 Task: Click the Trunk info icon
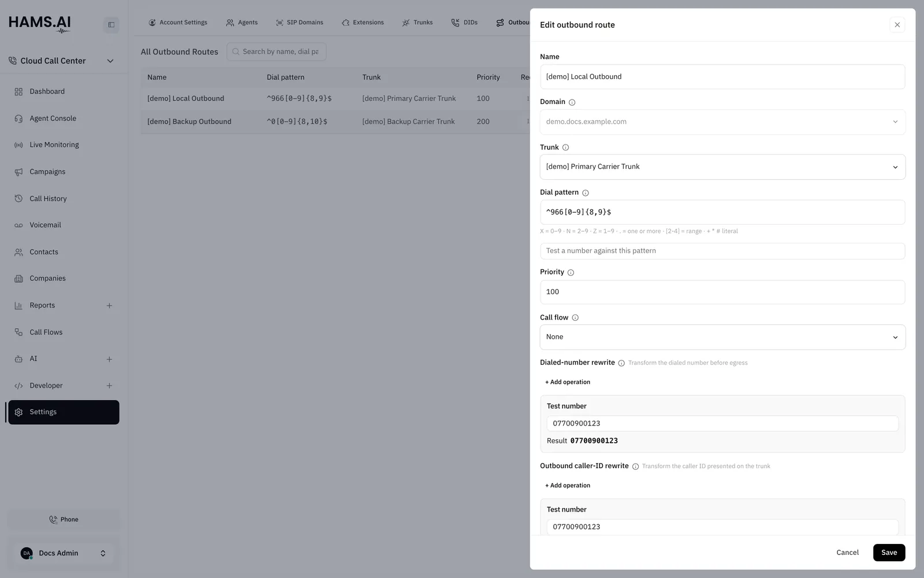[565, 147]
